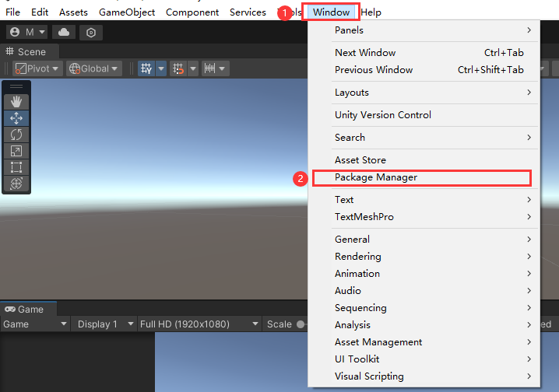This screenshot has height=392, width=559.
Task: Expand the General submenu
Action: [424, 240]
